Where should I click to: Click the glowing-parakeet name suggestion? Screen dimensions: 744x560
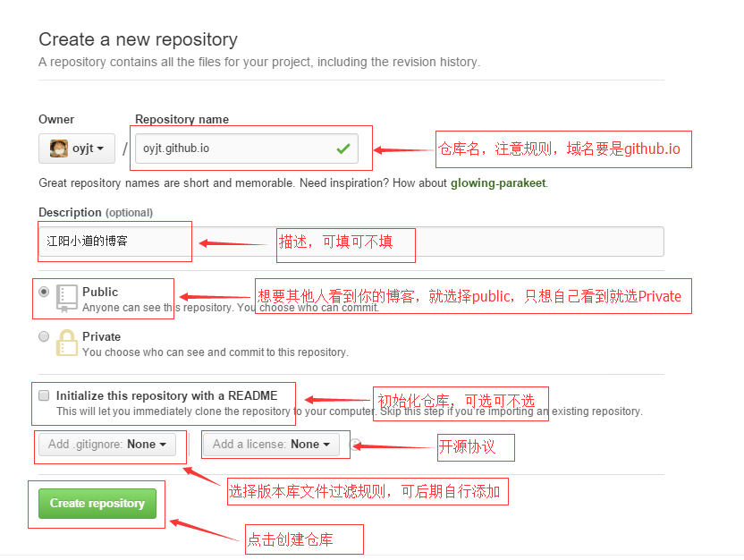click(x=498, y=183)
